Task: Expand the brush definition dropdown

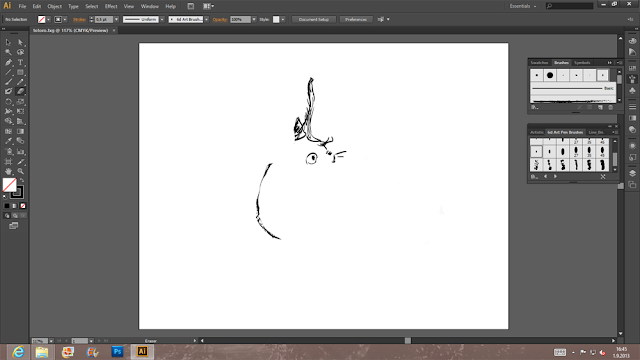Action: pos(207,20)
